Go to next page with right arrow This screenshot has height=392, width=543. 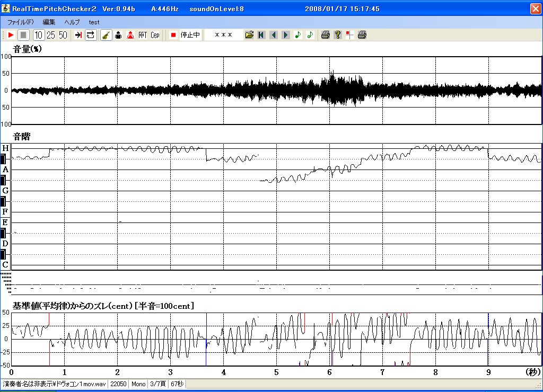[x=286, y=35]
